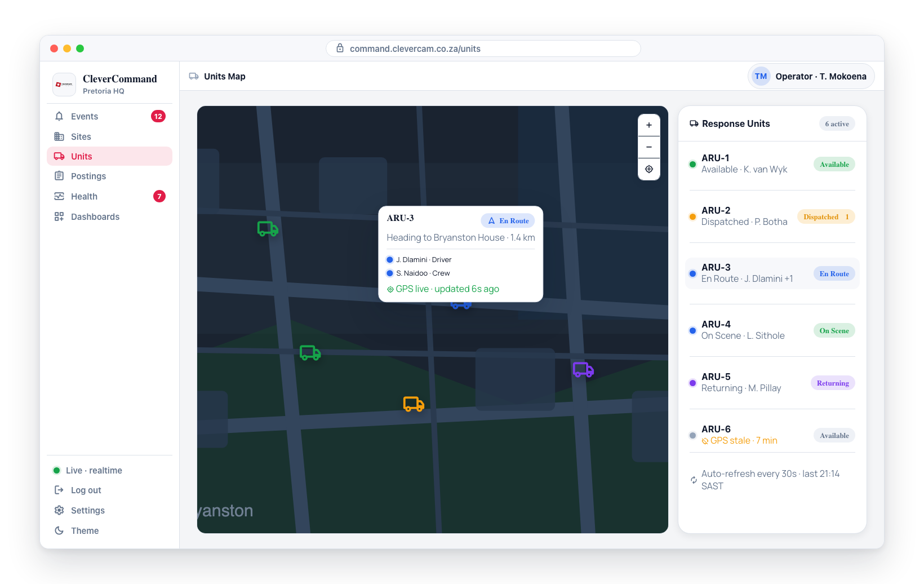The image size is (924, 584).
Task: Click the Response Units panel truck icon
Action: [694, 123]
